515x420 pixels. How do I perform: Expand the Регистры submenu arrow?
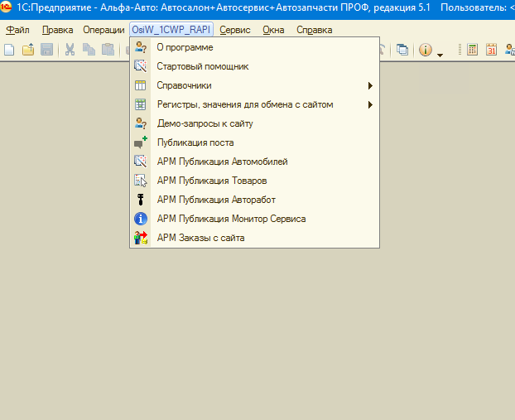tap(370, 105)
